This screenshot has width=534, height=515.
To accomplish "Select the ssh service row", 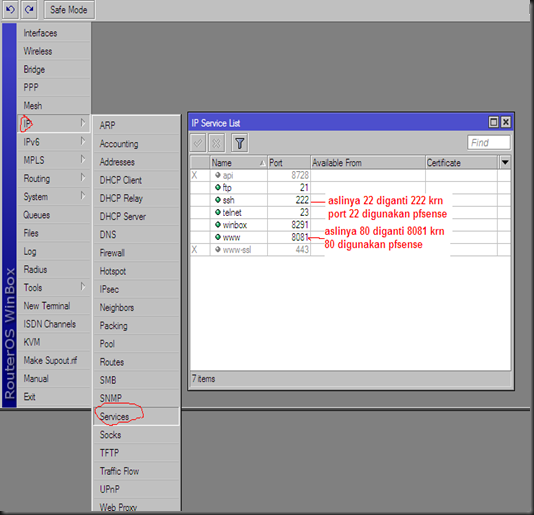I will [x=350, y=200].
